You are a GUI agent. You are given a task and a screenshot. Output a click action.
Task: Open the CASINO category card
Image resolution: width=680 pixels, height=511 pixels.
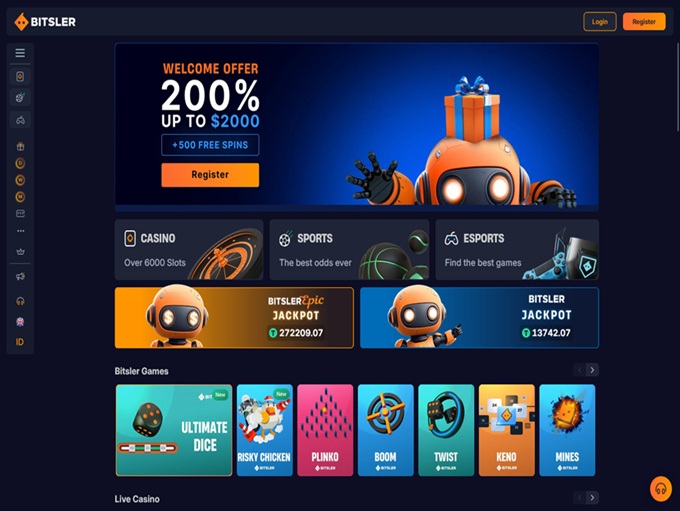pyautogui.click(x=189, y=249)
